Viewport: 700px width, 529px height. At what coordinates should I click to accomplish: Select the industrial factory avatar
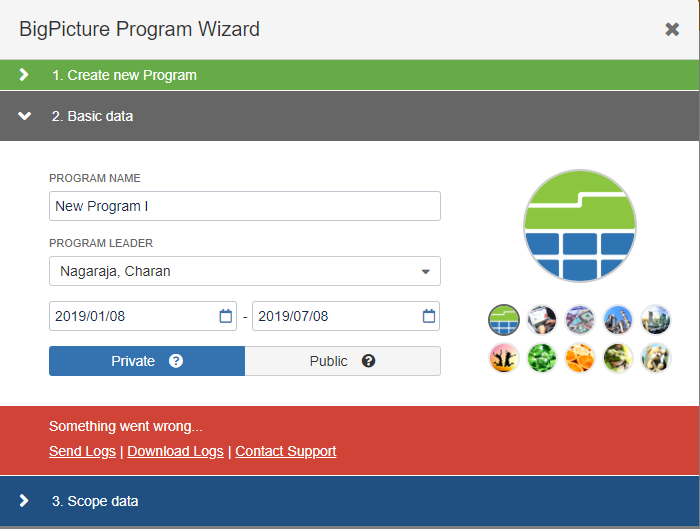coord(618,320)
